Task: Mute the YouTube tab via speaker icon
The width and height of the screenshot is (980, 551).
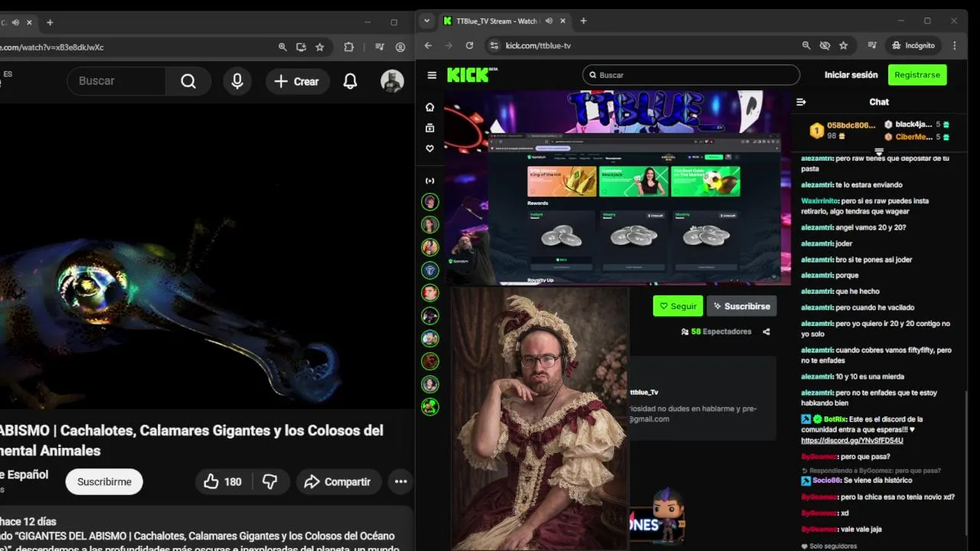Action: tap(15, 22)
